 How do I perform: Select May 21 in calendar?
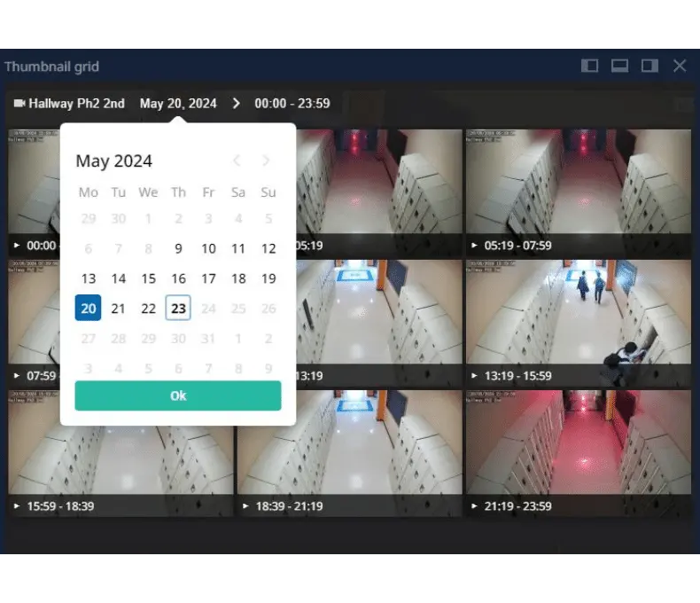119,309
